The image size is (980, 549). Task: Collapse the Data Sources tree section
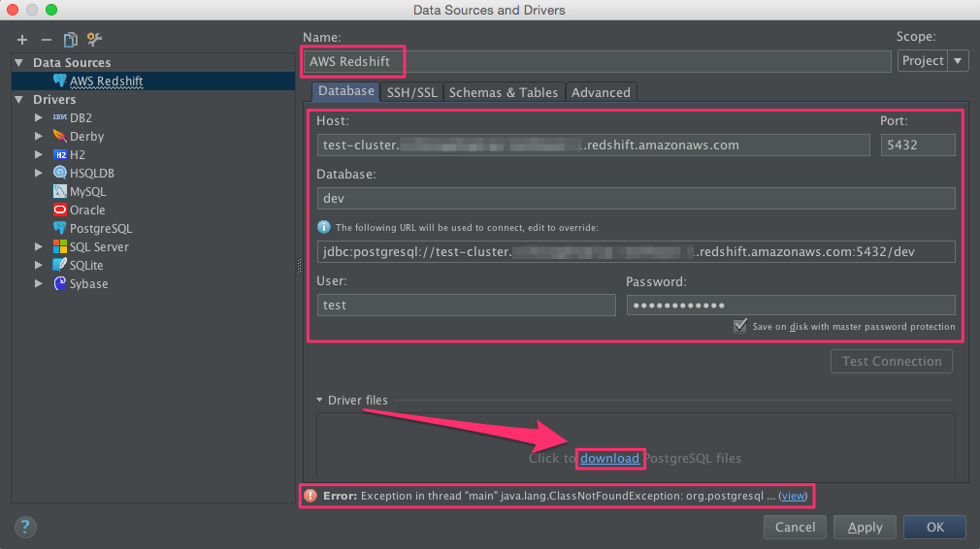(x=19, y=62)
